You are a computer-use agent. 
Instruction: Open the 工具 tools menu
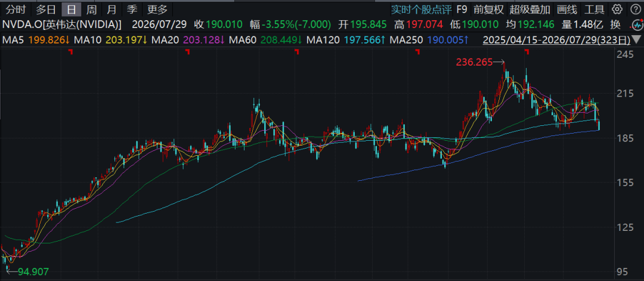tap(595, 9)
